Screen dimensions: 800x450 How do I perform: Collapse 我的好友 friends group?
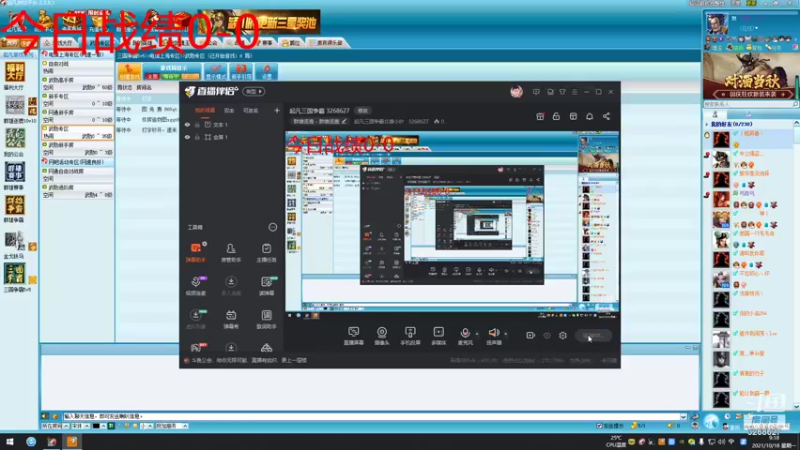coord(707,124)
